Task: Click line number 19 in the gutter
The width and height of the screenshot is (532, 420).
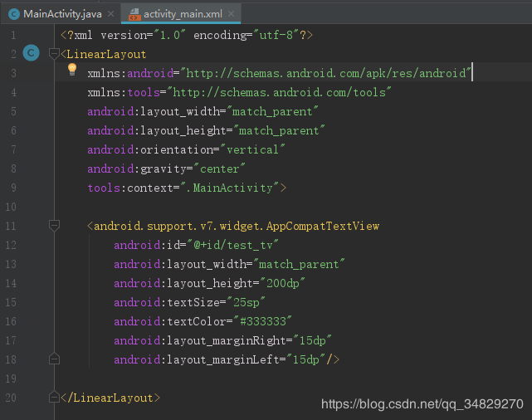Action: [x=11, y=378]
